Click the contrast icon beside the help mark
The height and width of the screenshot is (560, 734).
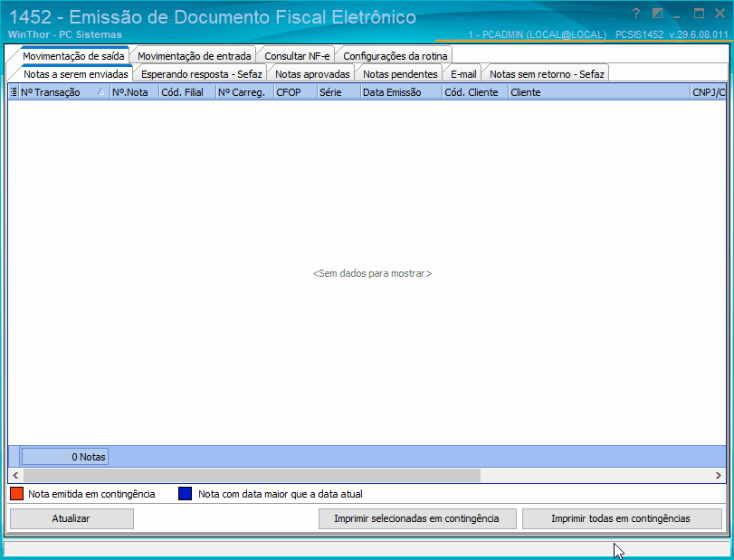[657, 13]
